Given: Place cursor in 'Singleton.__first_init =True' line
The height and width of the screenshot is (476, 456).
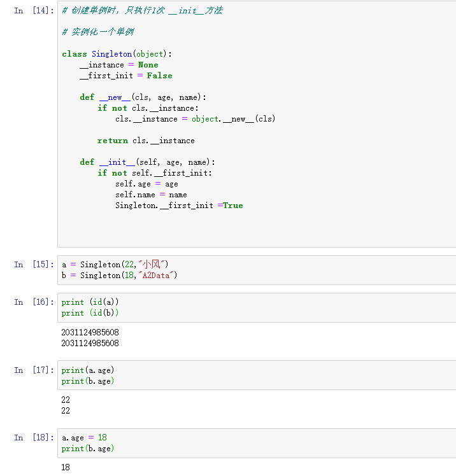Looking at the screenshot, I should pyautogui.click(x=179, y=206).
